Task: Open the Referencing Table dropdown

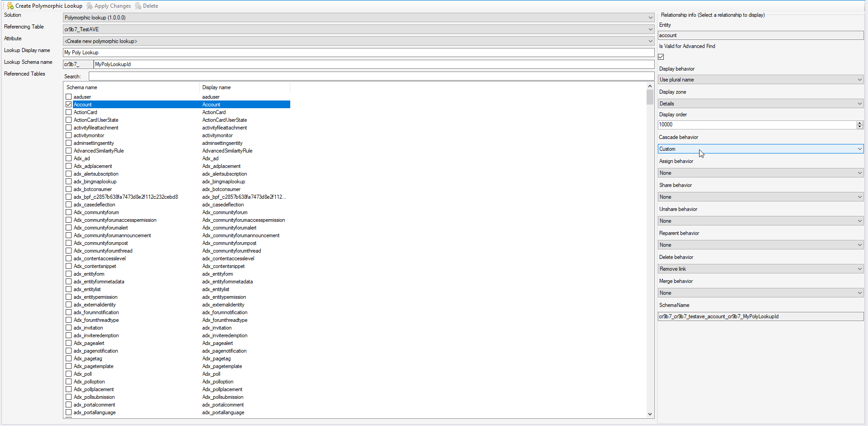Action: pyautogui.click(x=358, y=29)
